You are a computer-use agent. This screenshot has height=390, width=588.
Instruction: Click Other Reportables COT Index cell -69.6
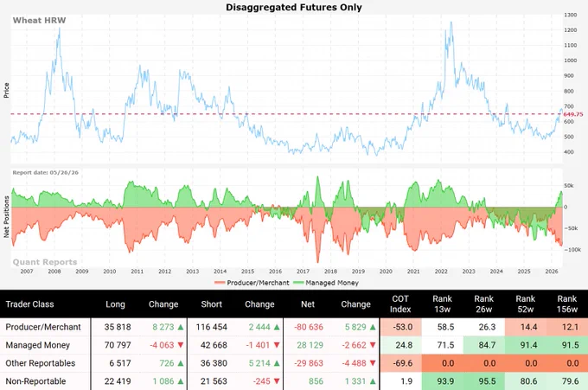[400, 363]
